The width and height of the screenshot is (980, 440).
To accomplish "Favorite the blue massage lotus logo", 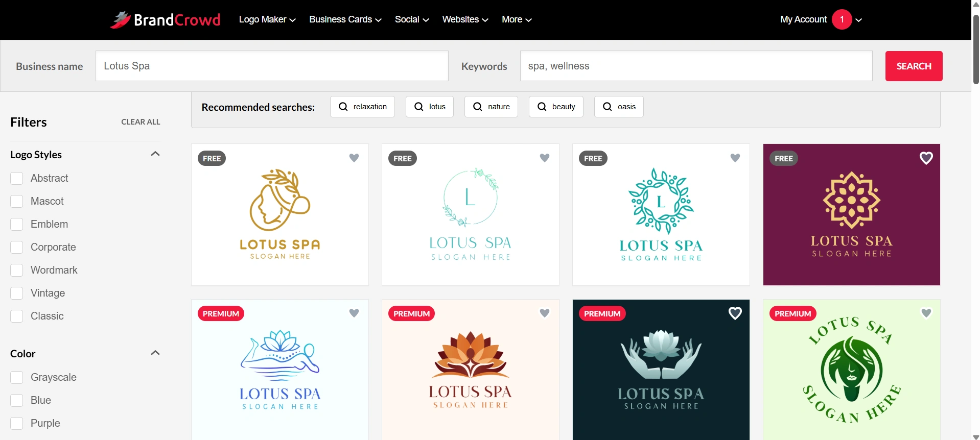I will pyautogui.click(x=354, y=313).
